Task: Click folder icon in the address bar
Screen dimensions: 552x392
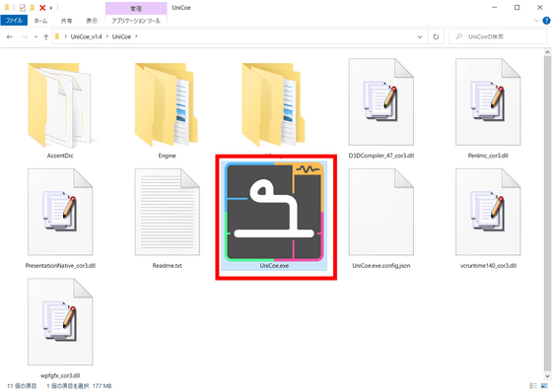Action: point(57,36)
